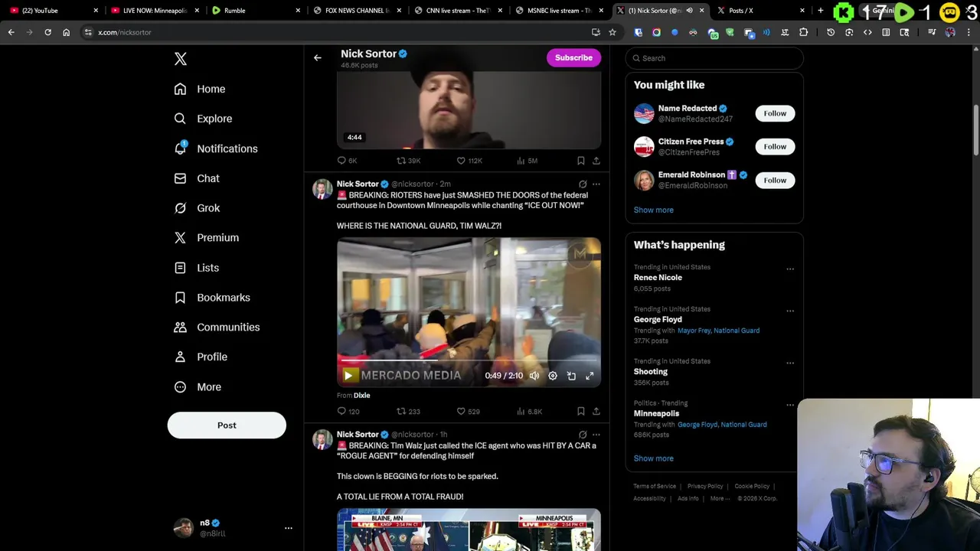Open Bookmarks in the sidebar
Viewport: 980px width, 551px height.
pyautogui.click(x=212, y=298)
